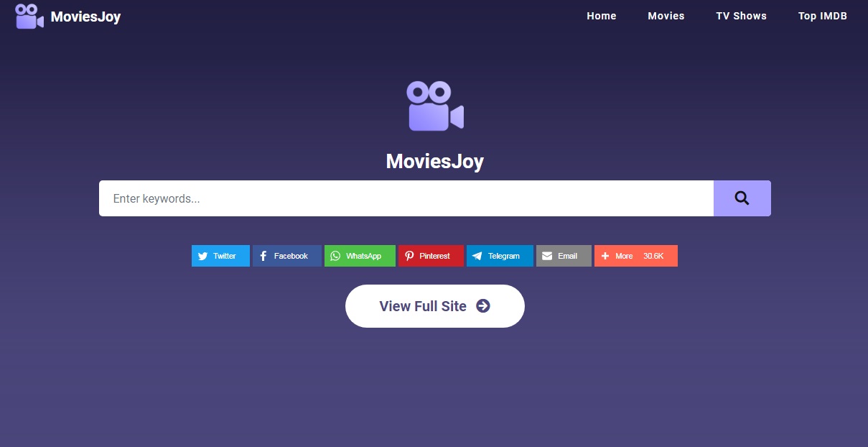Click the MoviesJoy title below the logo
This screenshot has width=868, height=447.
click(x=434, y=161)
